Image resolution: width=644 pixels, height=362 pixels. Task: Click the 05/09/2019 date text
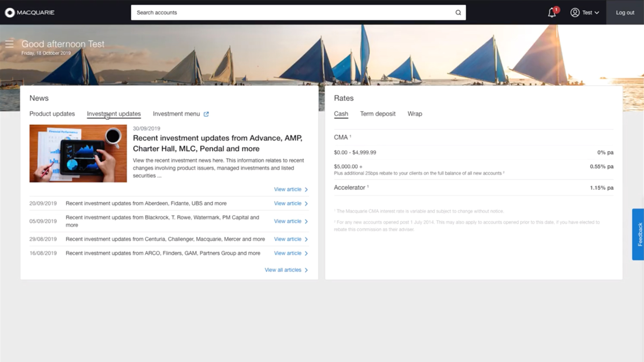(x=43, y=221)
